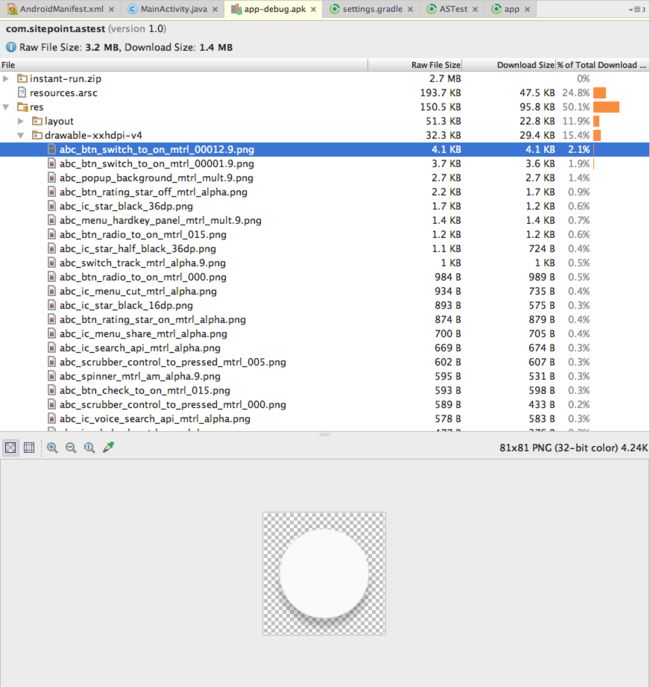This screenshot has width=650, height=687.
Task: Select abc_ic_star_black_16dp.png
Action: click(x=325, y=305)
